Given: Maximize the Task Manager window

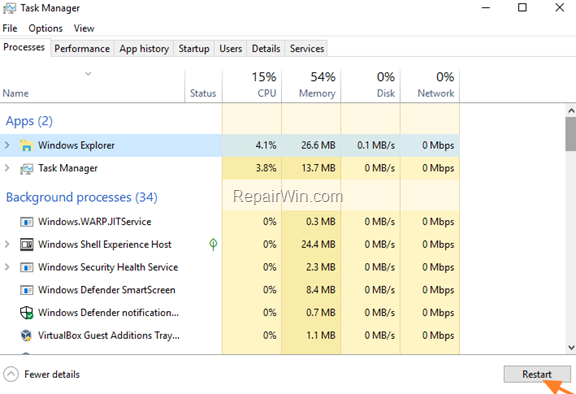Looking at the screenshot, I should pyautogui.click(x=522, y=7).
